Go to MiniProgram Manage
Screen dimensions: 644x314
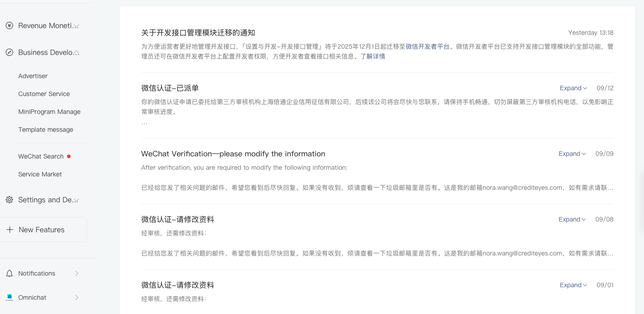pos(49,112)
